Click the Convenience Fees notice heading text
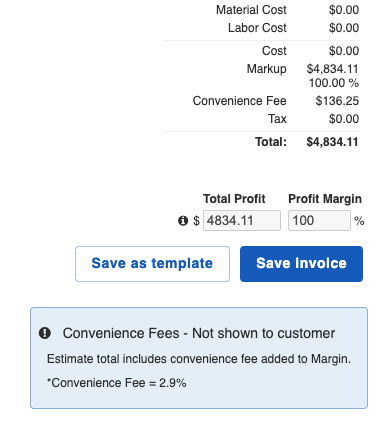Viewport: 376px width, 422px height. coord(199,333)
